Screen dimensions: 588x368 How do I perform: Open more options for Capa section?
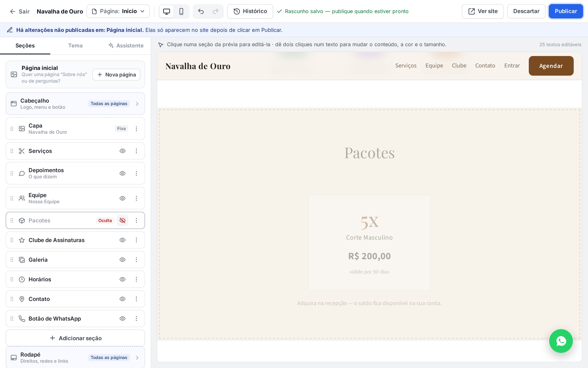click(136, 129)
